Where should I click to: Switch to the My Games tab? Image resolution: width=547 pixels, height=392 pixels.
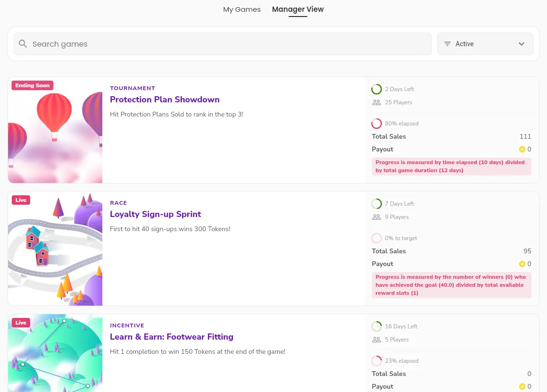click(x=242, y=9)
